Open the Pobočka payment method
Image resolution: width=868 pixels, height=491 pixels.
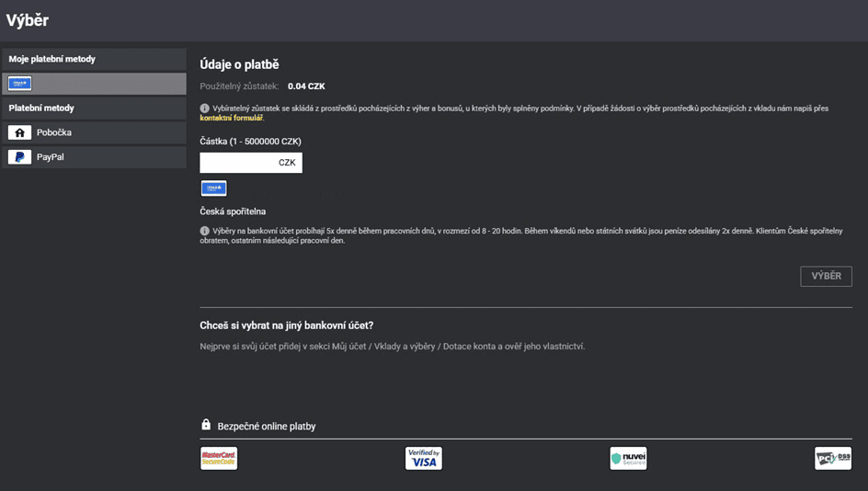[x=94, y=132]
